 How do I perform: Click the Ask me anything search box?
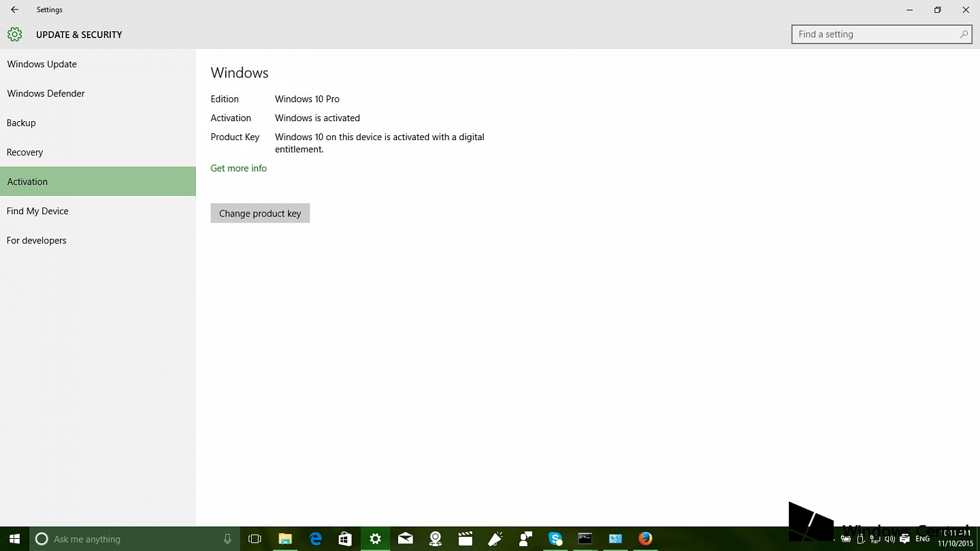pos(135,539)
